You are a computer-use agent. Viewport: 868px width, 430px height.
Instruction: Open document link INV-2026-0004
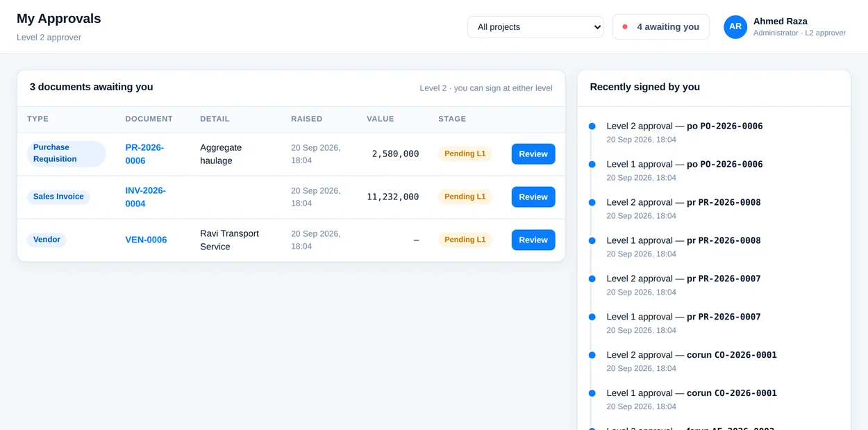coord(145,197)
